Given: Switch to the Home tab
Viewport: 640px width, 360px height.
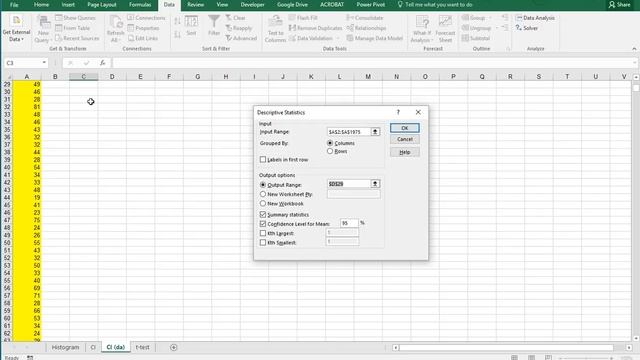Looking at the screenshot, I should tap(41, 5).
